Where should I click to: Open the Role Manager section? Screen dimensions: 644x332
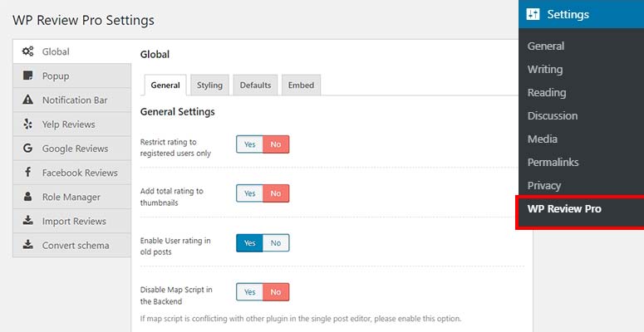click(71, 197)
